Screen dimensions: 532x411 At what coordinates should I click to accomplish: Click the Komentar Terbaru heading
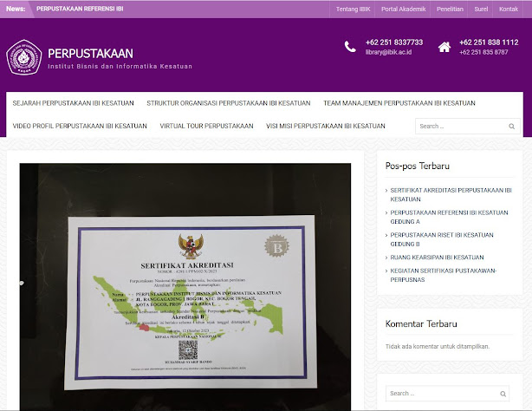coord(421,323)
